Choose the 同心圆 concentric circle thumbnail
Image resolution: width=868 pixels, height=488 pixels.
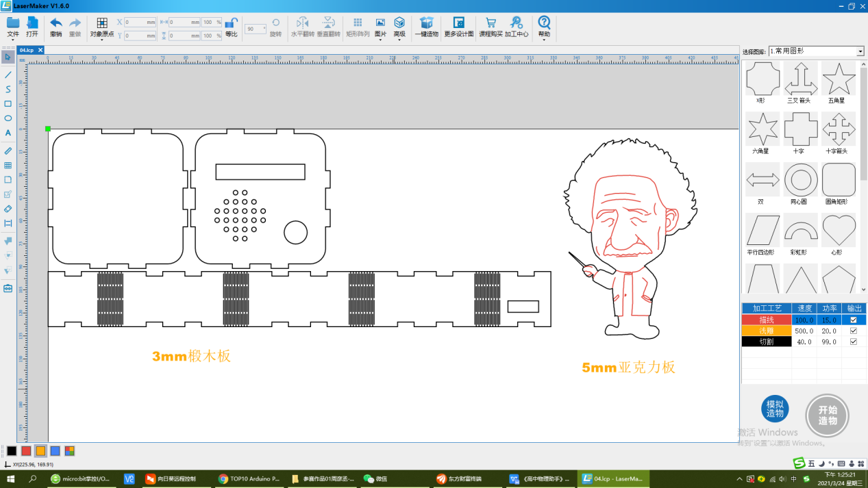point(800,180)
